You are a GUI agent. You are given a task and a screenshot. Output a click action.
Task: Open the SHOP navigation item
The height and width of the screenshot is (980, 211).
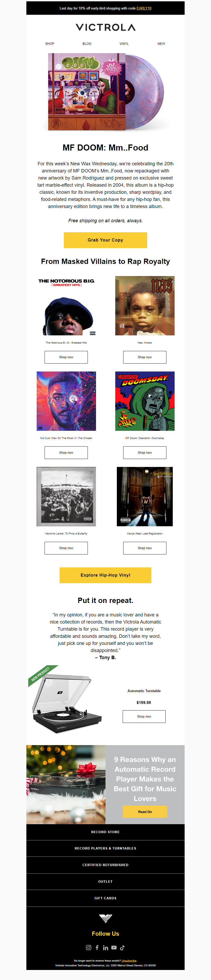(50, 44)
